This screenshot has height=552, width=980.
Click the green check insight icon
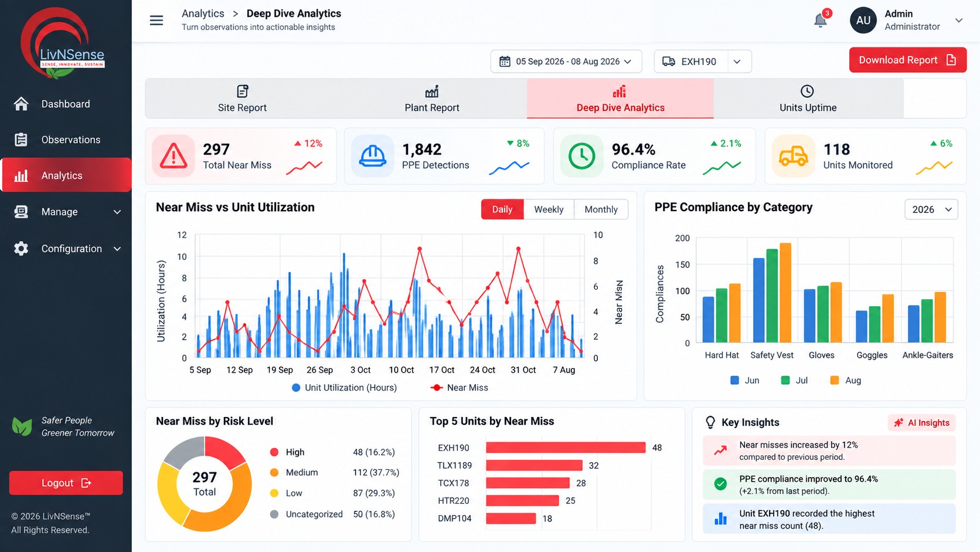[720, 484]
